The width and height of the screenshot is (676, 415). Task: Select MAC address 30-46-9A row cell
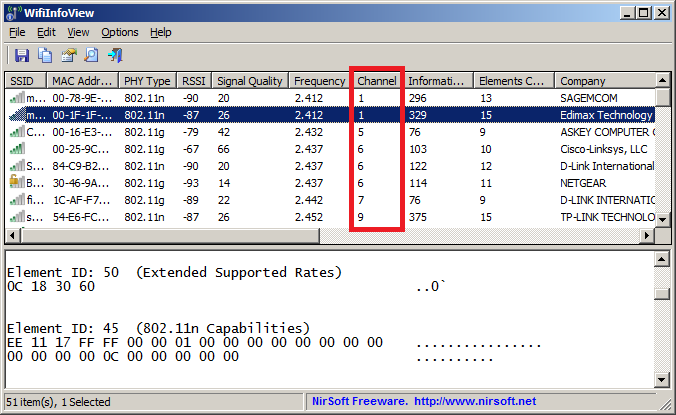tap(82, 183)
